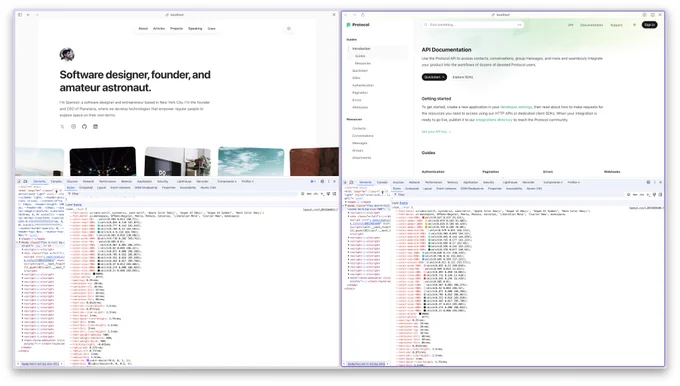Open the developer settings link
The height and width of the screenshot is (386, 680).
tap(516, 107)
